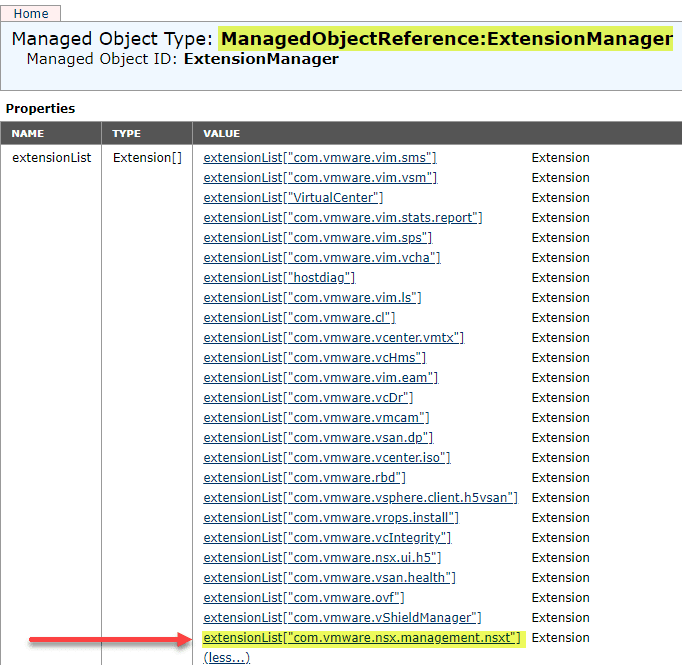This screenshot has width=682, height=665.
Task: Open extensionList com.vmware.ovf link
Action: coord(304,598)
